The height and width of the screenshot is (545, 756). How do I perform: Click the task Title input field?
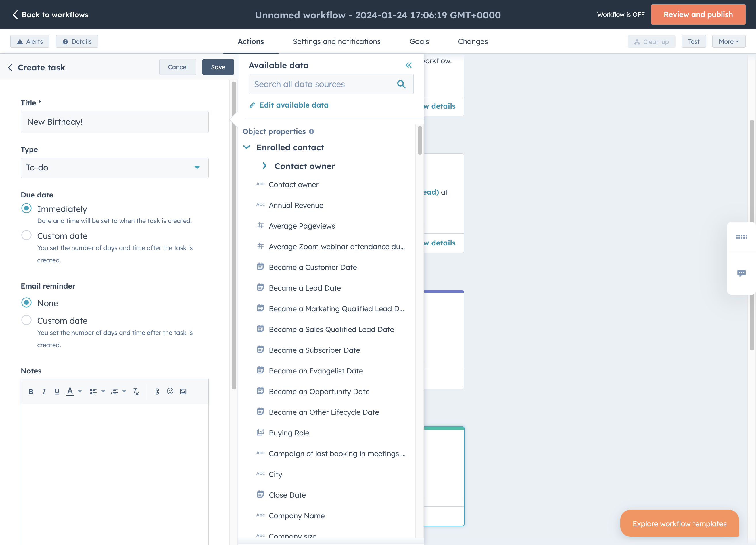coord(115,122)
